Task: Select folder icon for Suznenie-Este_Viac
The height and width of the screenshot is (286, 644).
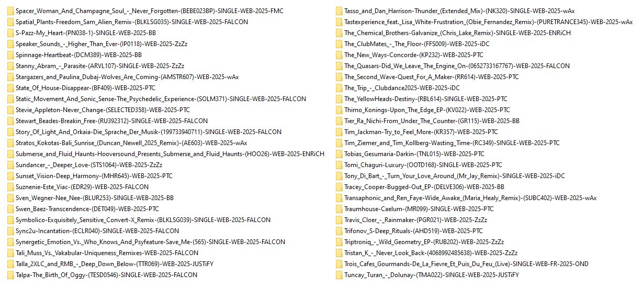Action: (10, 186)
